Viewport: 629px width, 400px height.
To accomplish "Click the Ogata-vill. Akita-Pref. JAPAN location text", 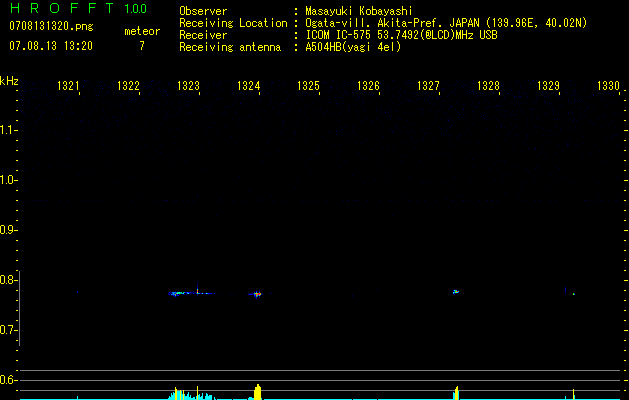I will click(393, 23).
